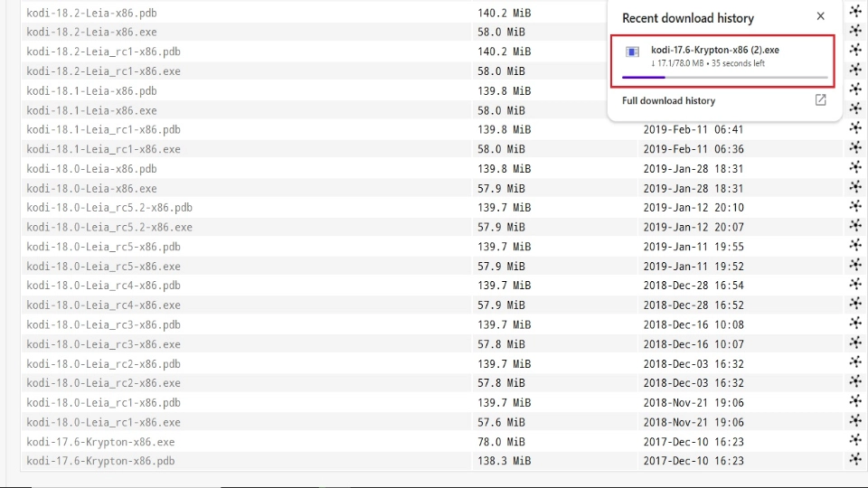Click mirrors icon for kodi-18.0-Leia_rc5.2-x86.exe row
Screen dimensions: 868x488
(x=856, y=225)
